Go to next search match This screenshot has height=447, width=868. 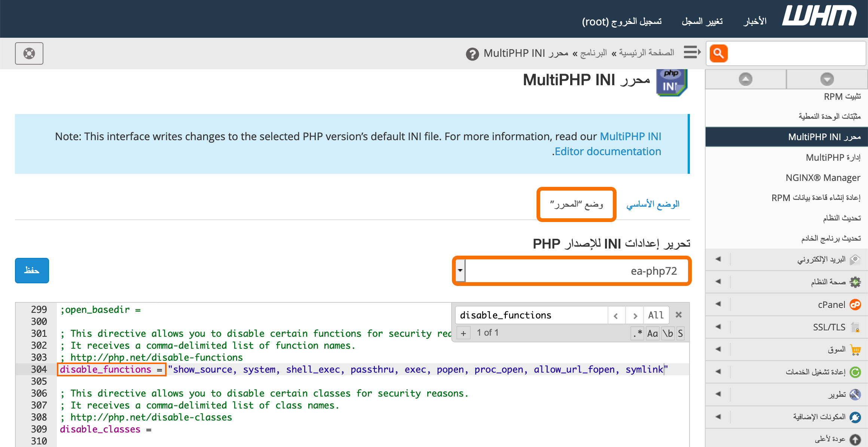635,315
